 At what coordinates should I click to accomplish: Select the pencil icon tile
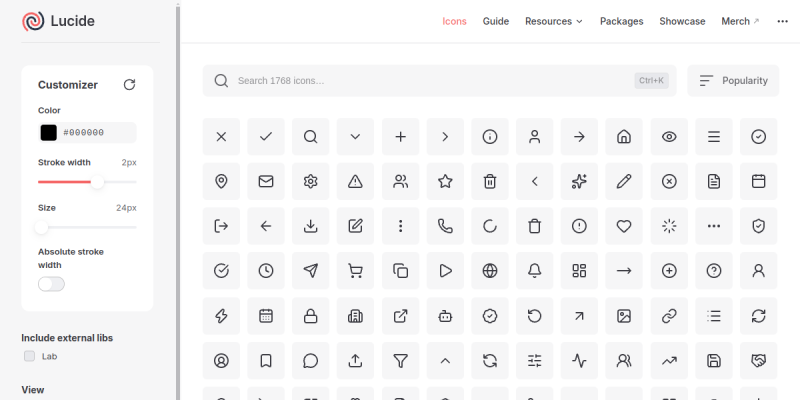pyautogui.click(x=624, y=181)
